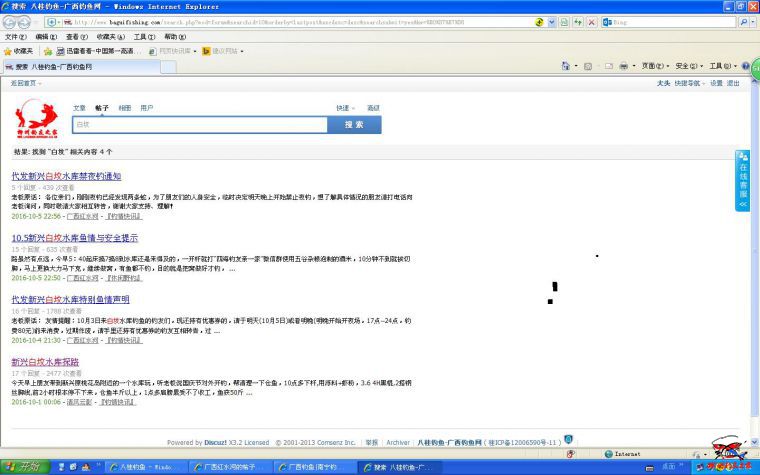Click into the forum search input field

point(200,125)
